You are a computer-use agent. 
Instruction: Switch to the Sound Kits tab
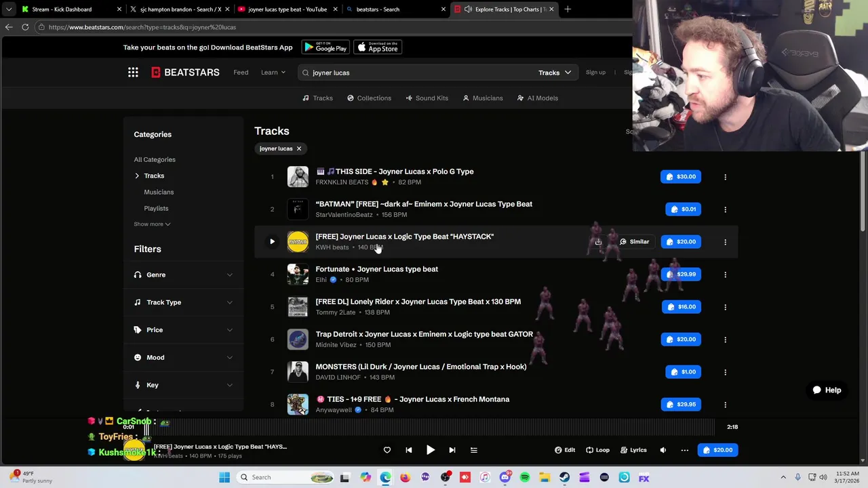click(427, 98)
